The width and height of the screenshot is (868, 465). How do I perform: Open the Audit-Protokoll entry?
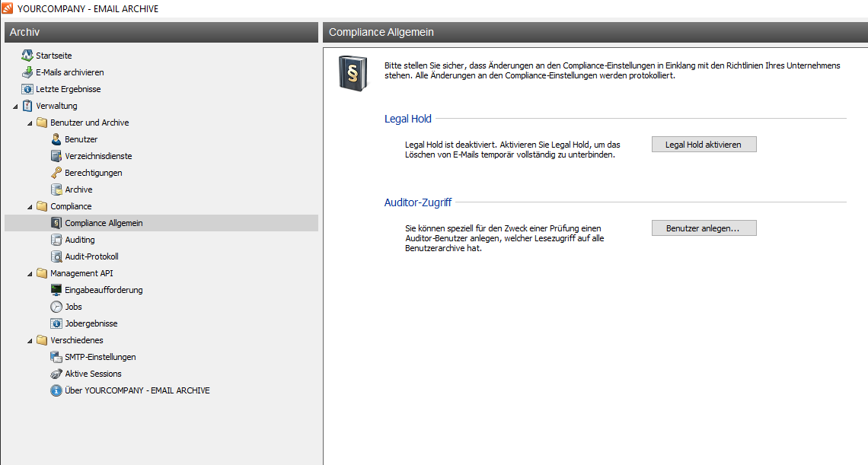tap(91, 256)
